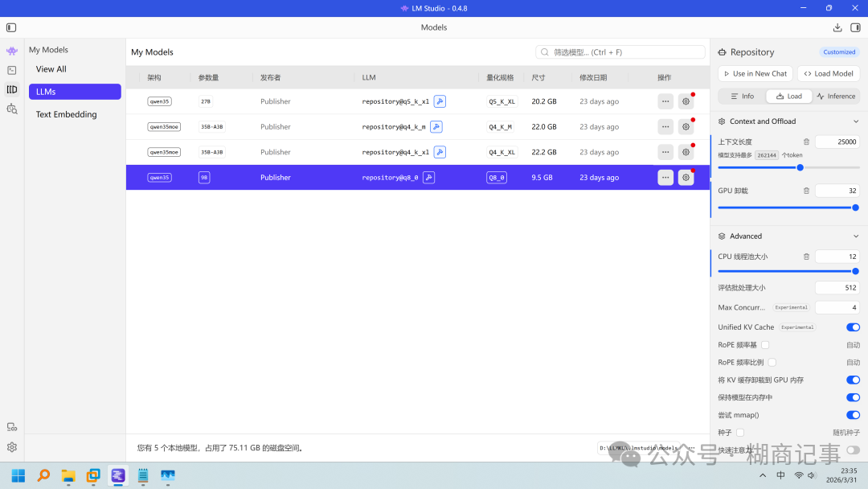Toggle 将 KV 缓存卸载到 GPU 内存 switch
The width and height of the screenshot is (868, 489).
click(x=853, y=380)
